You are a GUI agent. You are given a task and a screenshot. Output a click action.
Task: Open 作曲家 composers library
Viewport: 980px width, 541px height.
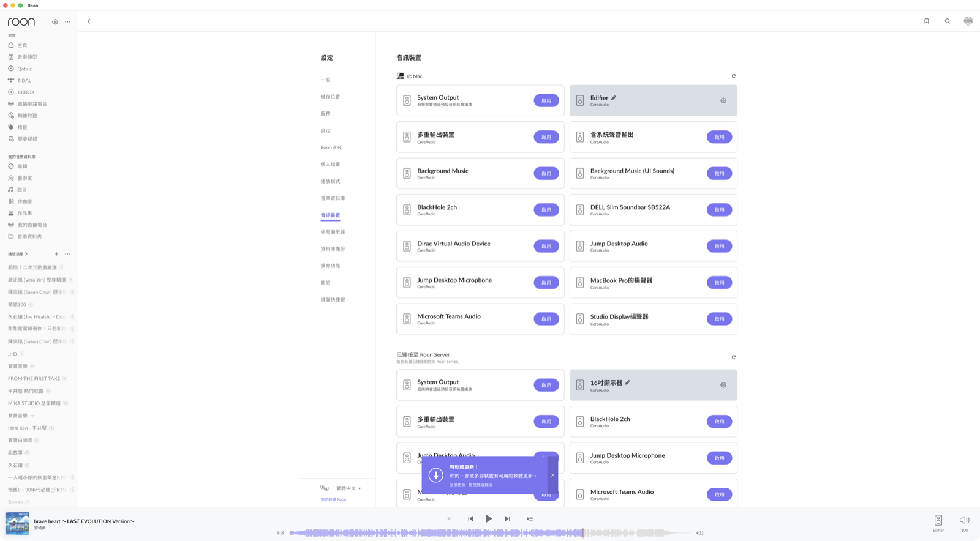click(24, 201)
